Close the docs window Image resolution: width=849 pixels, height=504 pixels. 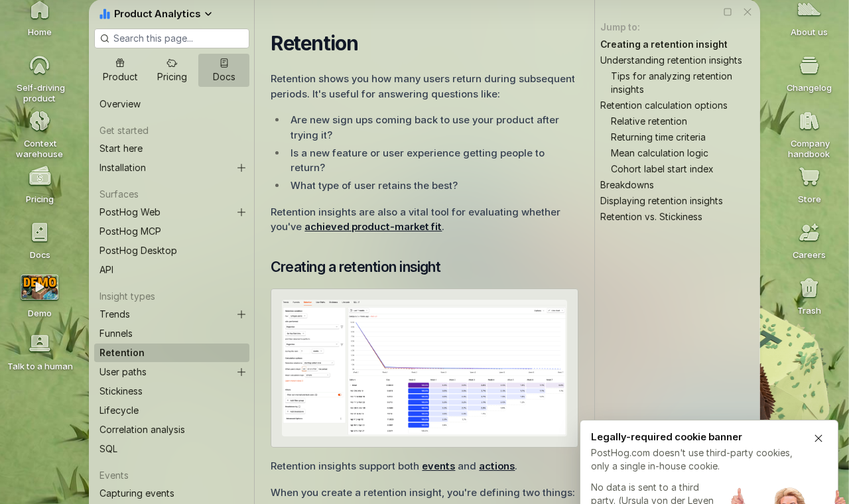click(748, 12)
